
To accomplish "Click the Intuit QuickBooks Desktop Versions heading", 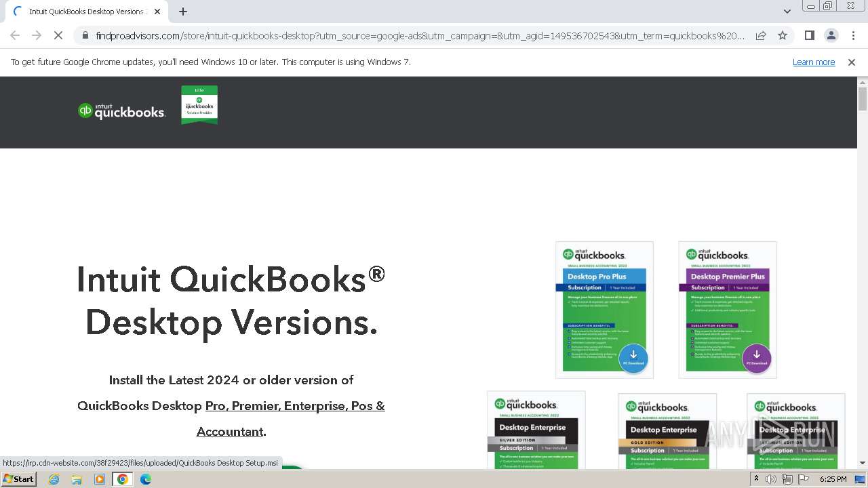I will coord(231,300).
